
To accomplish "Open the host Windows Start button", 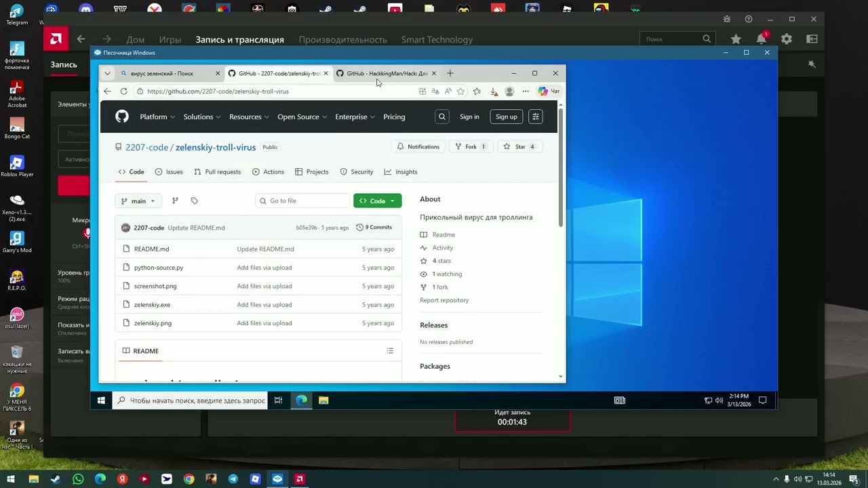I will pyautogui.click(x=11, y=479).
